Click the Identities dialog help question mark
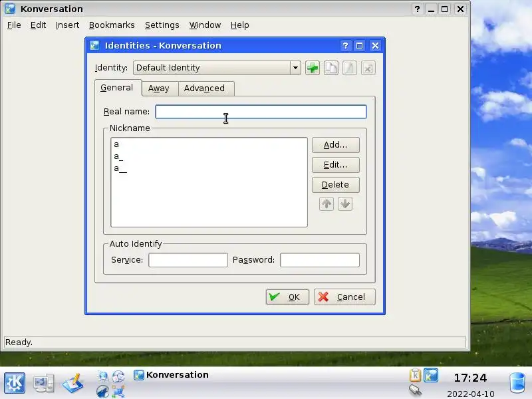 tap(345, 45)
